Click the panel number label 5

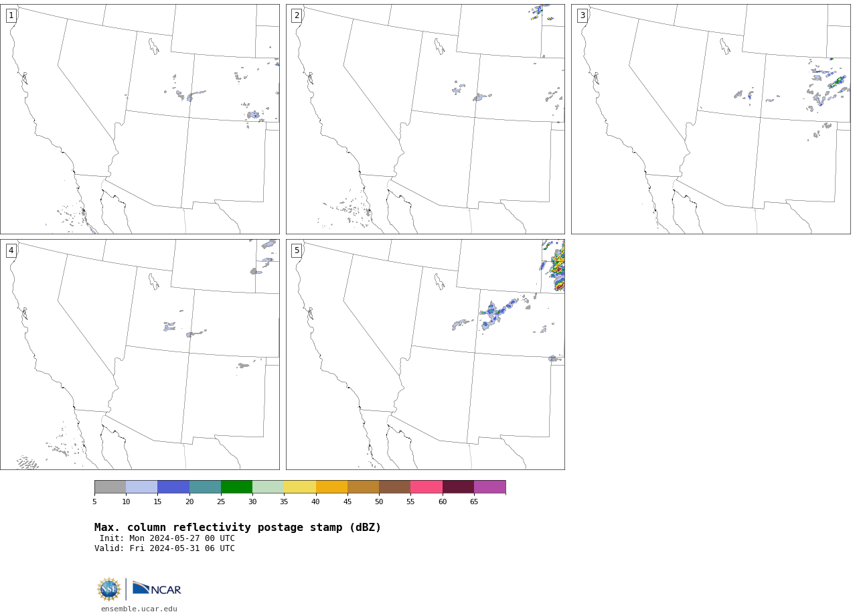pyautogui.click(x=297, y=250)
